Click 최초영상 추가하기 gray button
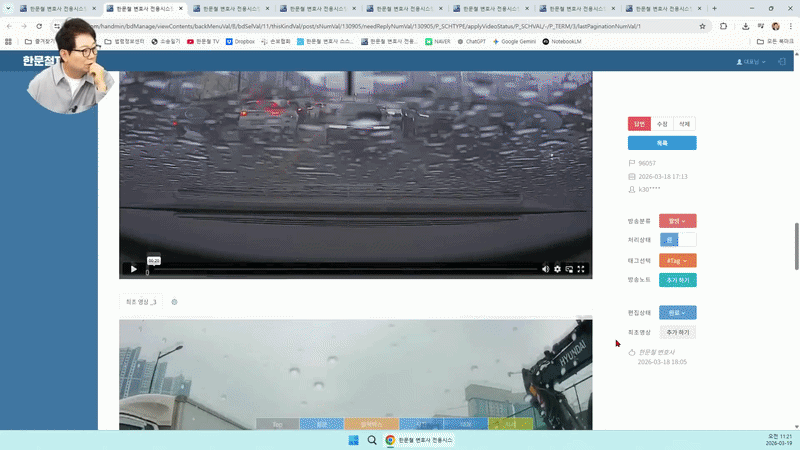Image resolution: width=800 pixels, height=450 pixels. click(678, 332)
